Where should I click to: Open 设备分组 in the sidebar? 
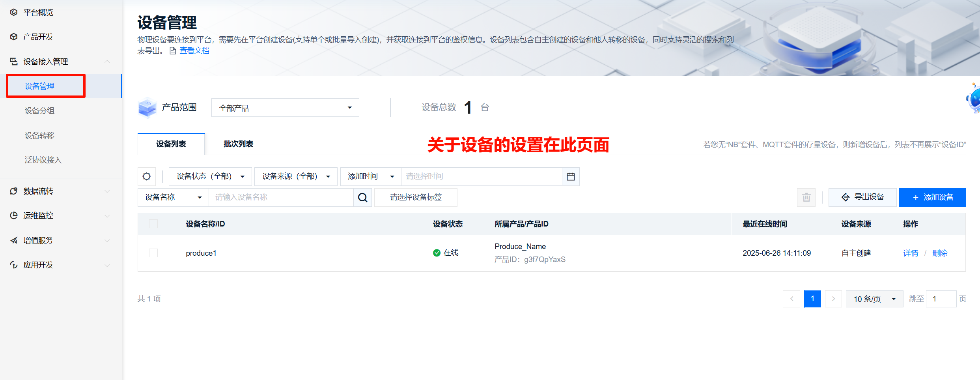pyautogui.click(x=40, y=110)
